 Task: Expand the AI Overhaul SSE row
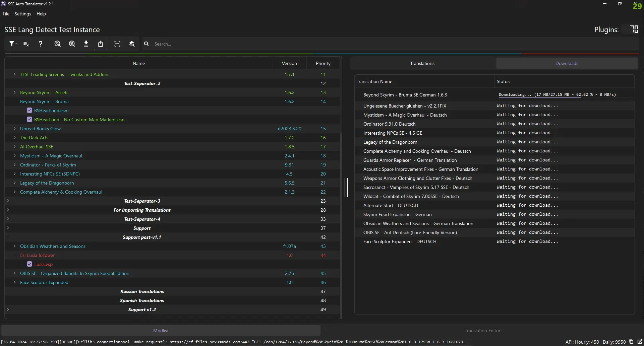coord(14,147)
